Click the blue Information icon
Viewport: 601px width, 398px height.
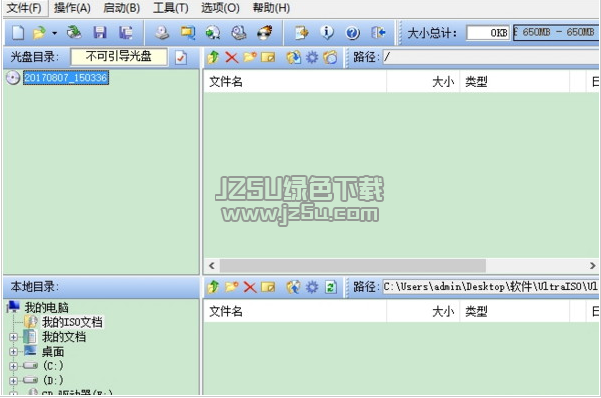coord(327,33)
